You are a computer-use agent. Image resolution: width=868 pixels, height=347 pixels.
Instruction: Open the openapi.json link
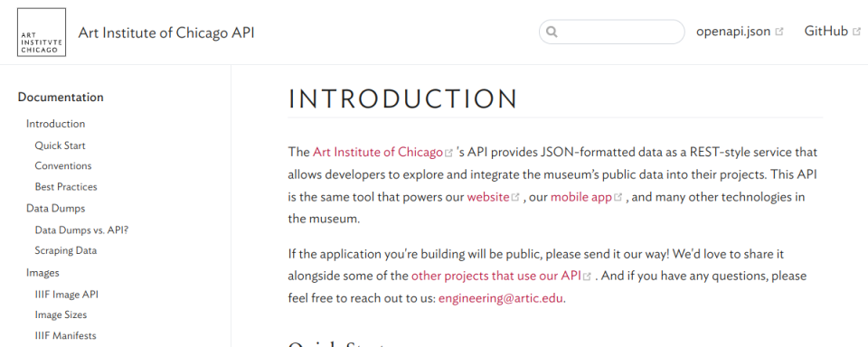(x=733, y=32)
